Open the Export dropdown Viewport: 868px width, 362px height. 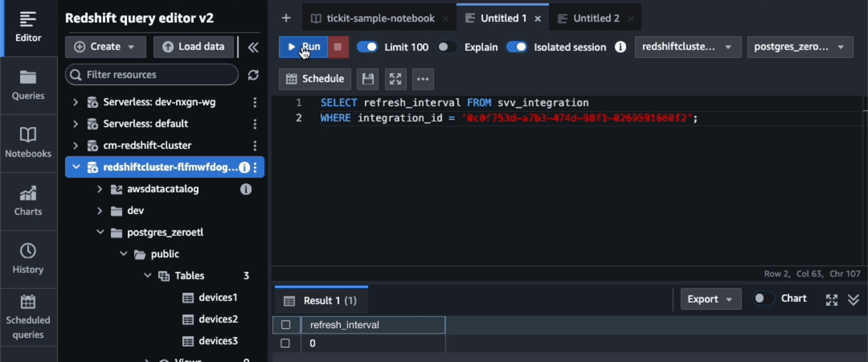tap(711, 299)
